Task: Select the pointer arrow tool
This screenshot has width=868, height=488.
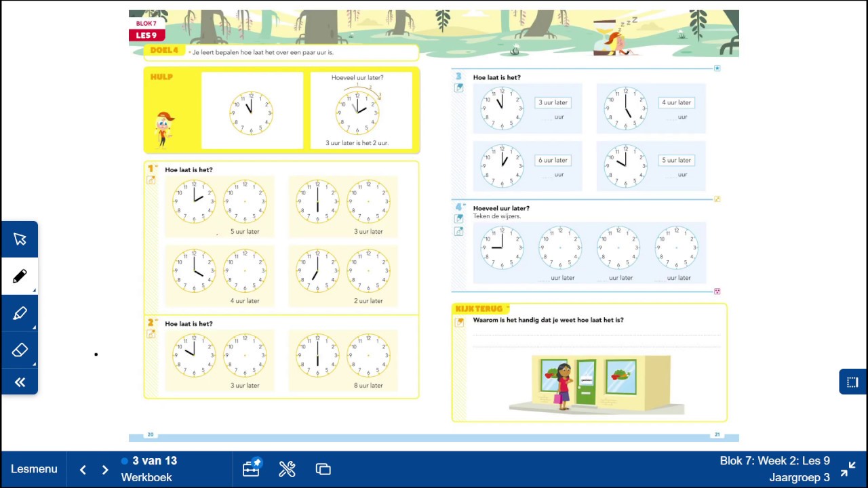Action: click(x=20, y=239)
